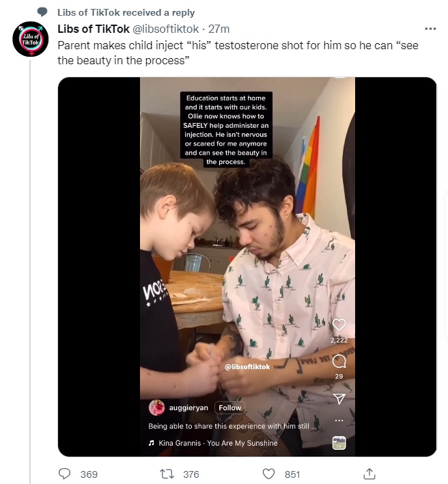Open the TikTok video three-dot menu

[339, 420]
